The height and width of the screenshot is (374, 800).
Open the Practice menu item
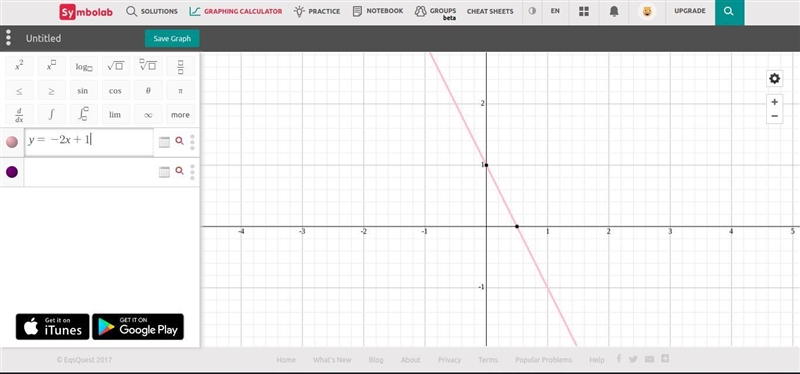(317, 11)
